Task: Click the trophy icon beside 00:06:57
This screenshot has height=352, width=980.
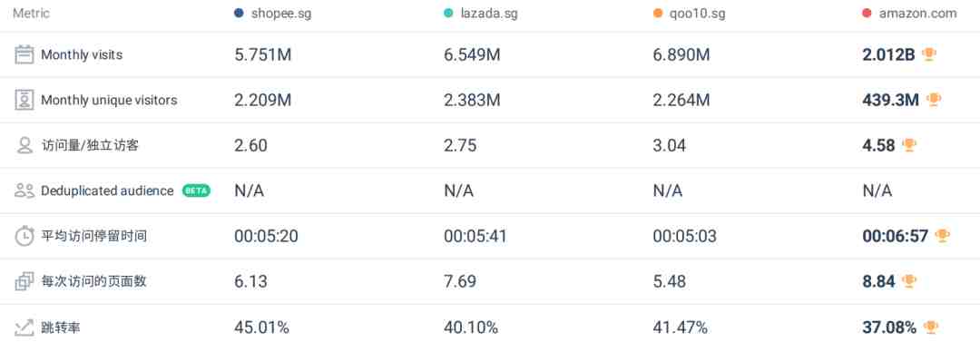Action: click(942, 236)
